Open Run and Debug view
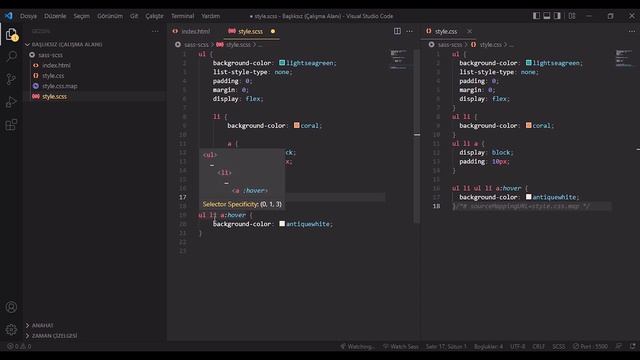The image size is (640, 360). [11, 102]
